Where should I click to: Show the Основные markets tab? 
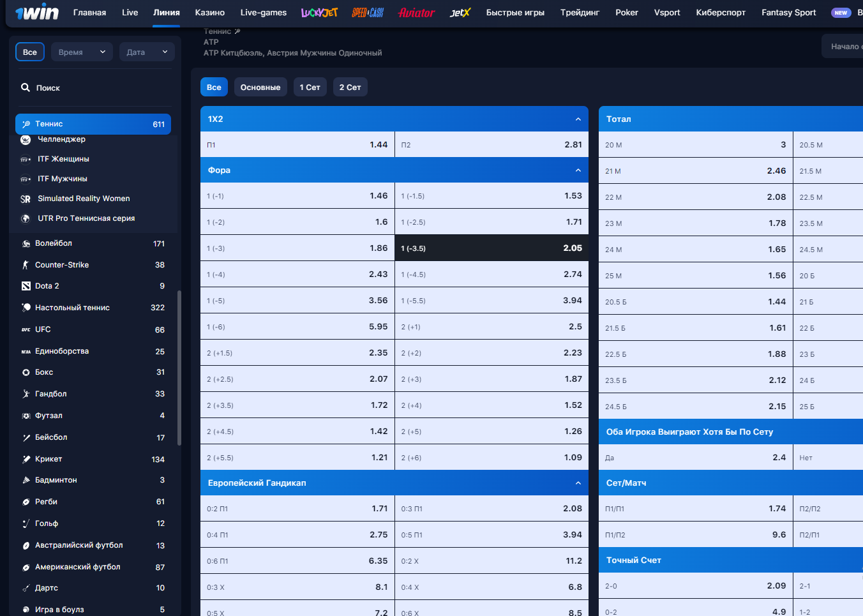tap(260, 87)
